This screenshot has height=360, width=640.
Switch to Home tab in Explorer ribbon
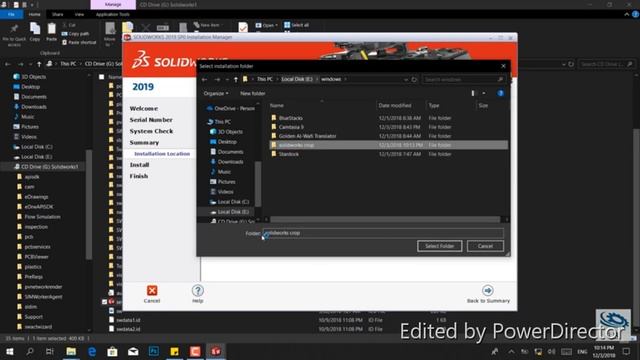point(35,14)
